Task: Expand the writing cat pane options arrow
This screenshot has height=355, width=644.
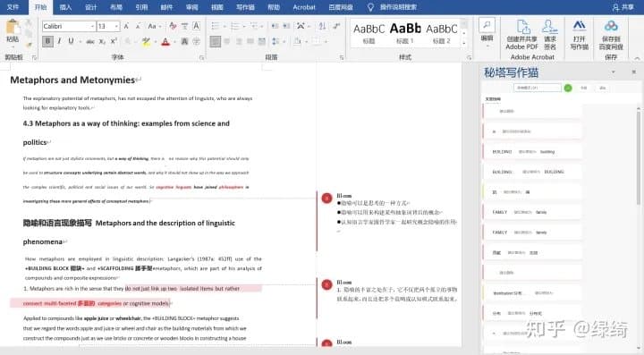Action: pos(614,72)
